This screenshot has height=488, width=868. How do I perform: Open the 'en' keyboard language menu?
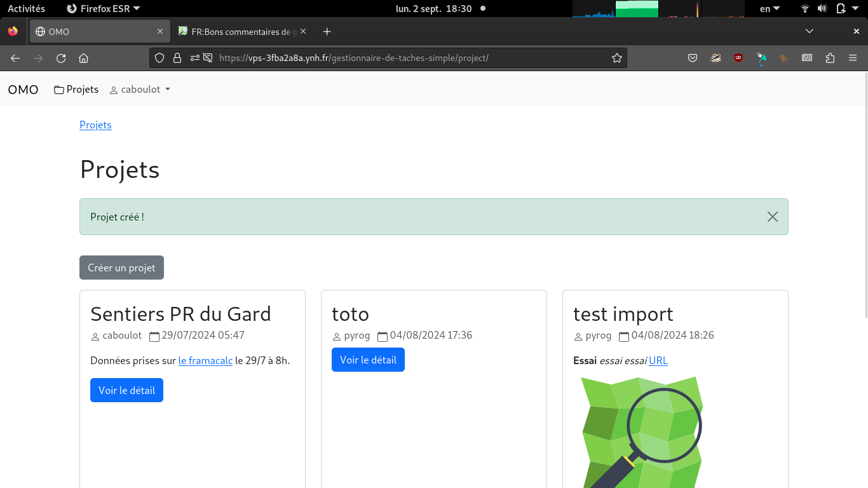[x=769, y=8]
